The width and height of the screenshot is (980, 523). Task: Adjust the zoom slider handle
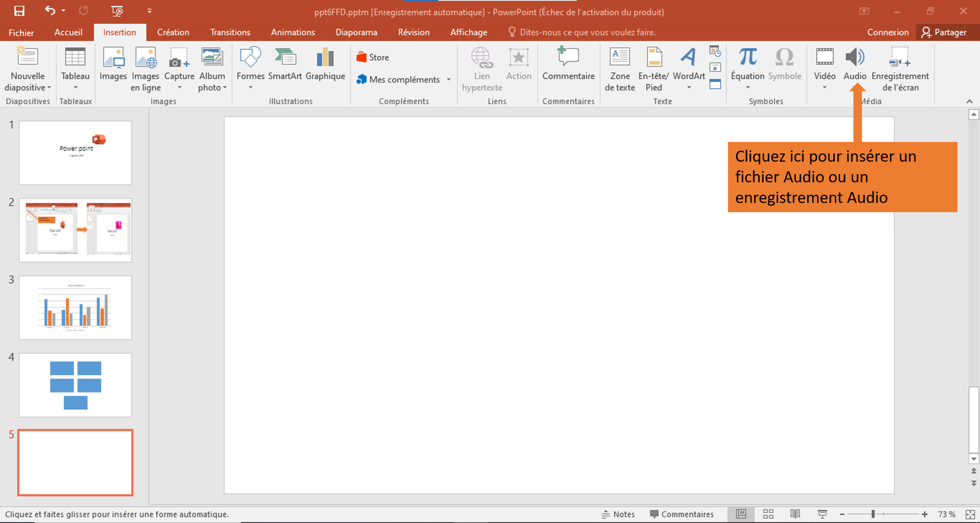click(873, 514)
